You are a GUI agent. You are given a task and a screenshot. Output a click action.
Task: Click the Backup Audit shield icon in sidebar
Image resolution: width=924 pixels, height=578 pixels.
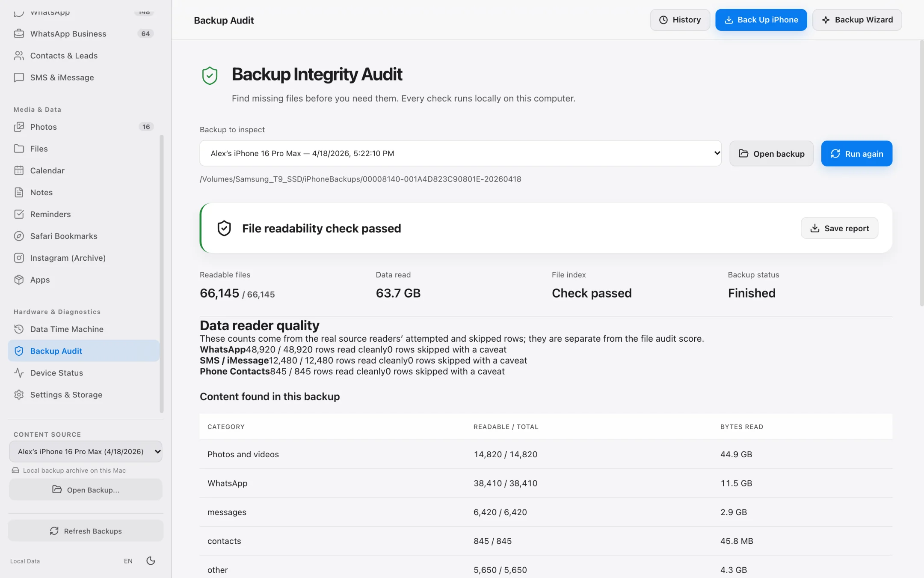pyautogui.click(x=19, y=351)
